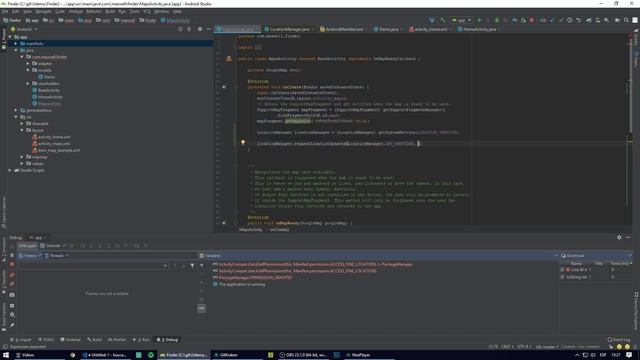This screenshot has width=640, height=360.
Task: Open the TODO tool window button
Action: tap(46, 340)
